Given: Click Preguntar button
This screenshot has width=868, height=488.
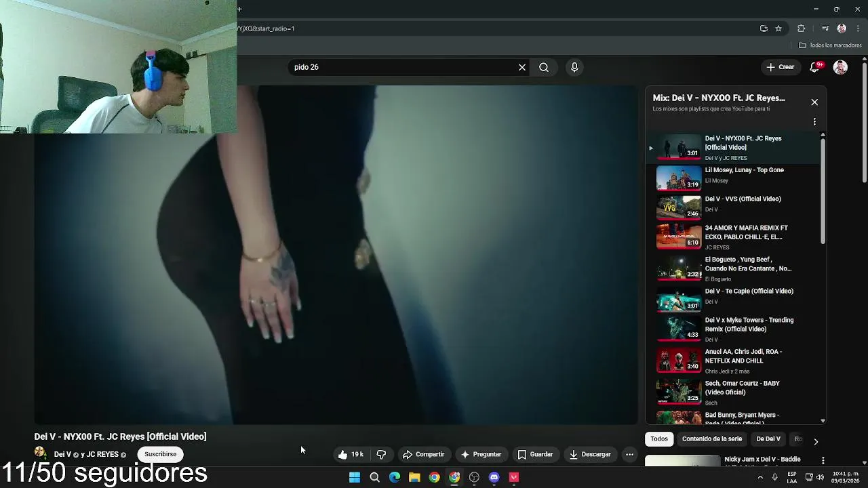Looking at the screenshot, I should click(481, 454).
